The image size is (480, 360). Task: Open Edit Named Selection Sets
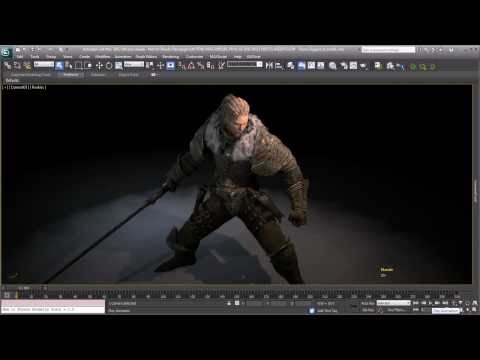pyautogui.click(x=222, y=66)
